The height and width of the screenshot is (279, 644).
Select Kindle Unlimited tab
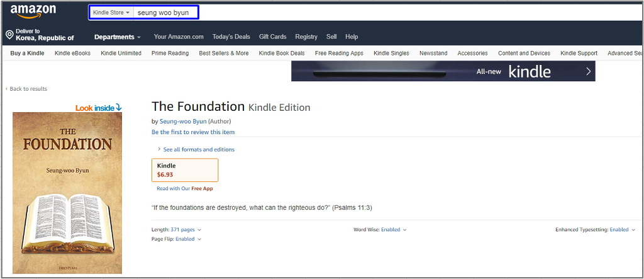pos(121,53)
